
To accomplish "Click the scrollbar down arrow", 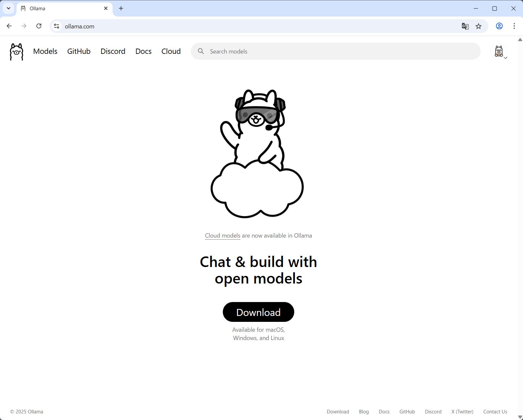I will point(520,417).
